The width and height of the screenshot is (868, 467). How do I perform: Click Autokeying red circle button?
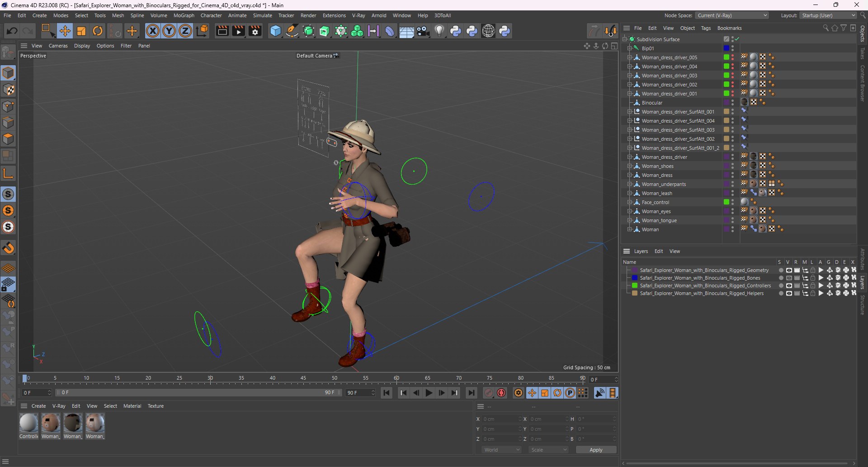501,393
